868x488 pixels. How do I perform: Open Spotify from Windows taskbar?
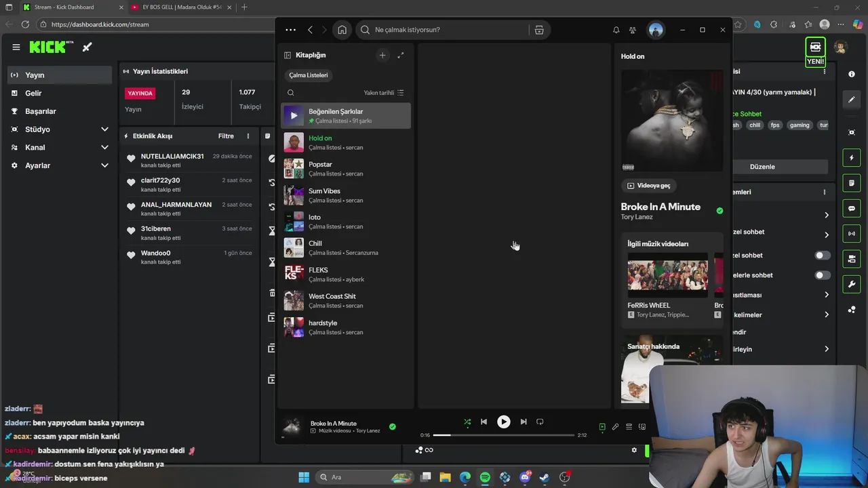click(485, 477)
